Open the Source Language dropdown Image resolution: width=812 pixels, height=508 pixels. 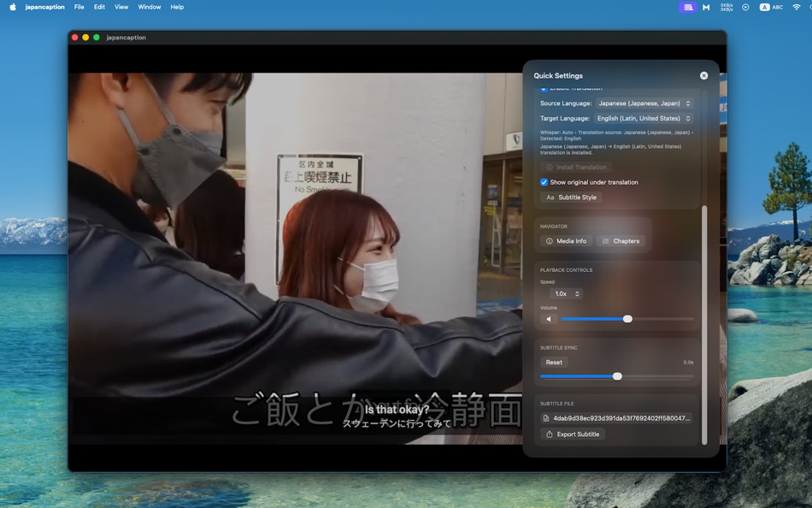[x=643, y=103]
